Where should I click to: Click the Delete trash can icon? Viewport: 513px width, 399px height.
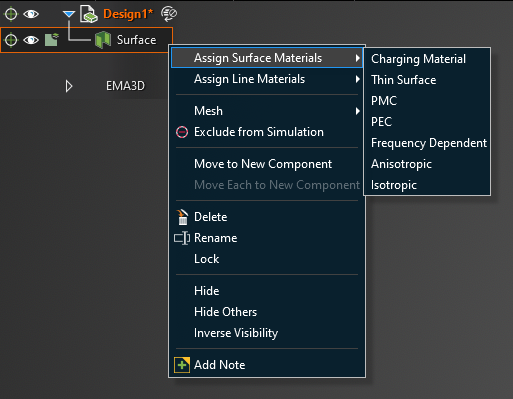click(x=182, y=217)
